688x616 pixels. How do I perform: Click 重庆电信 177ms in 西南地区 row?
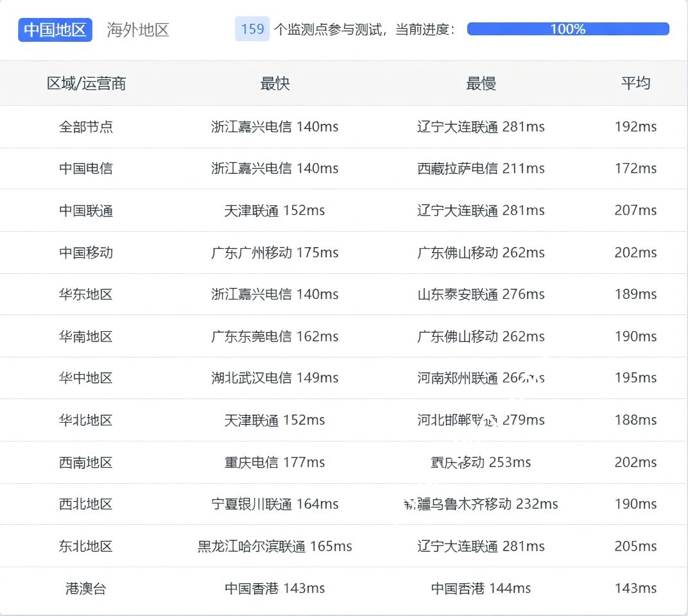click(275, 462)
